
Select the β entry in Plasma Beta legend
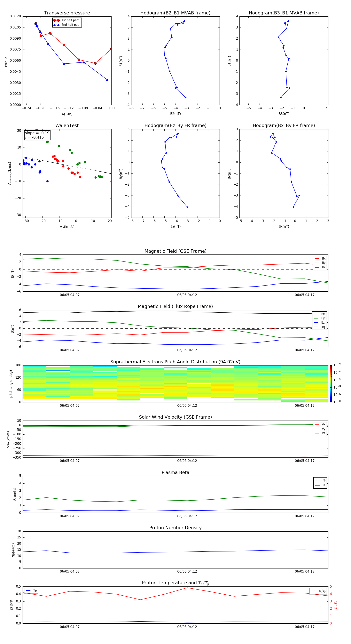click(320, 486)
